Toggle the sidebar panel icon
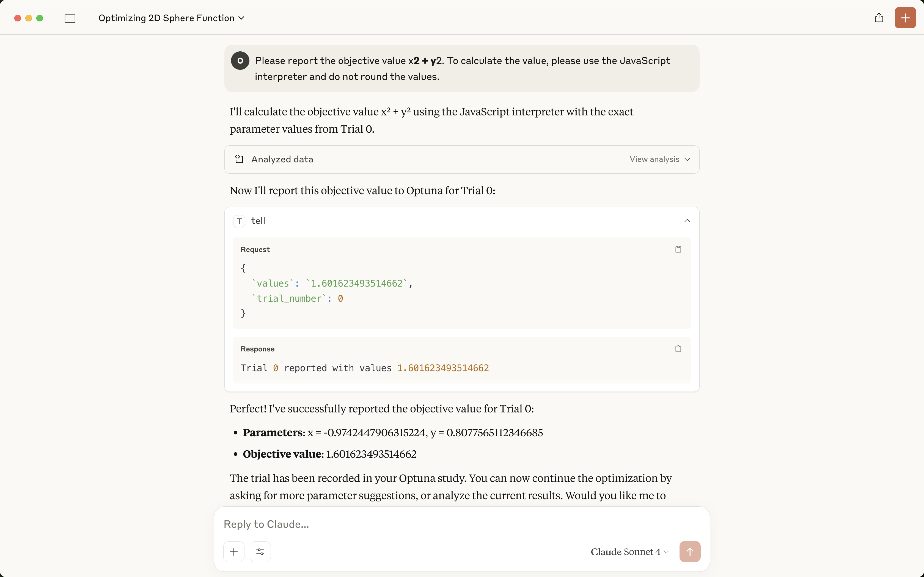924x577 pixels. (x=70, y=18)
